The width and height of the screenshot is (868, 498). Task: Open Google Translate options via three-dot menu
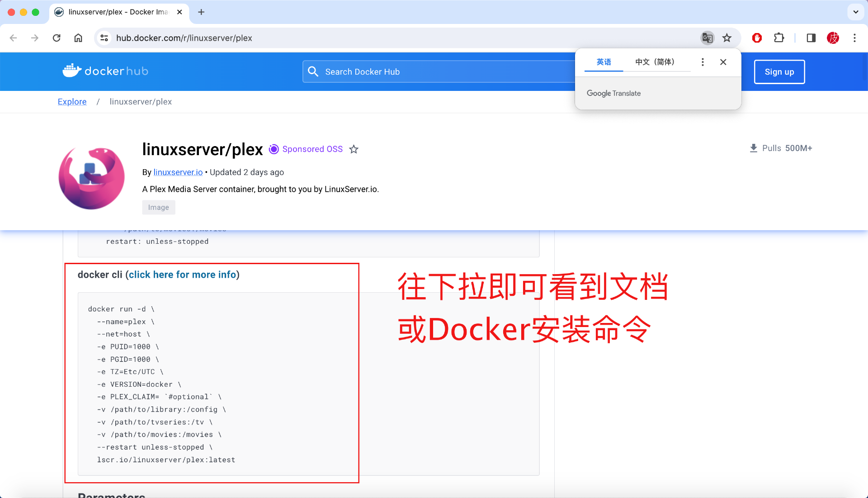click(703, 62)
